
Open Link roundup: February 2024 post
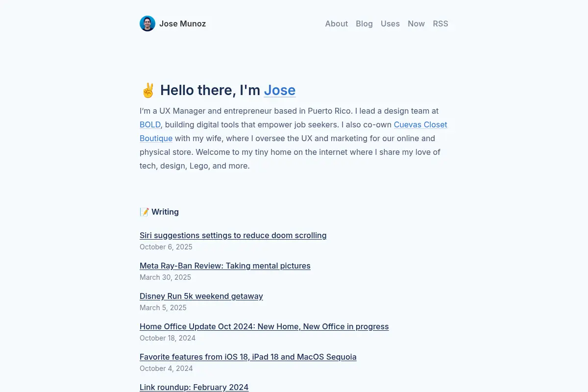(x=194, y=387)
